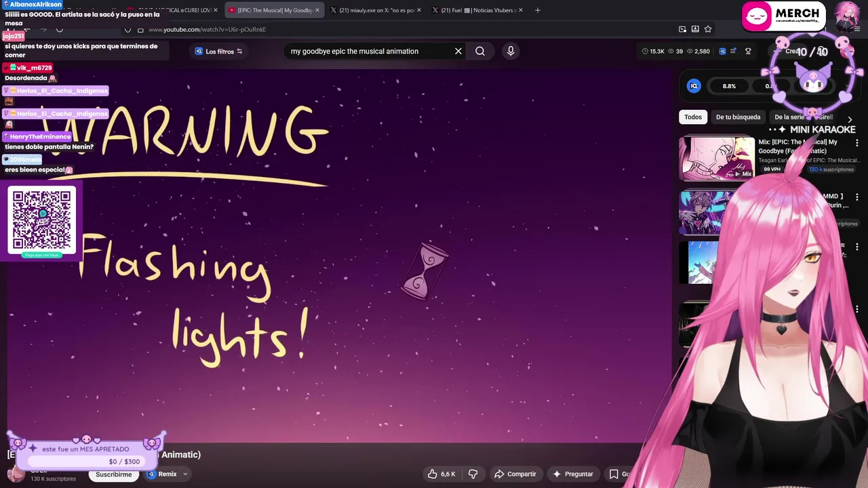Image resolution: width=868 pixels, height=488 pixels.
Task: Show more chips with the right arrow
Action: tap(850, 120)
